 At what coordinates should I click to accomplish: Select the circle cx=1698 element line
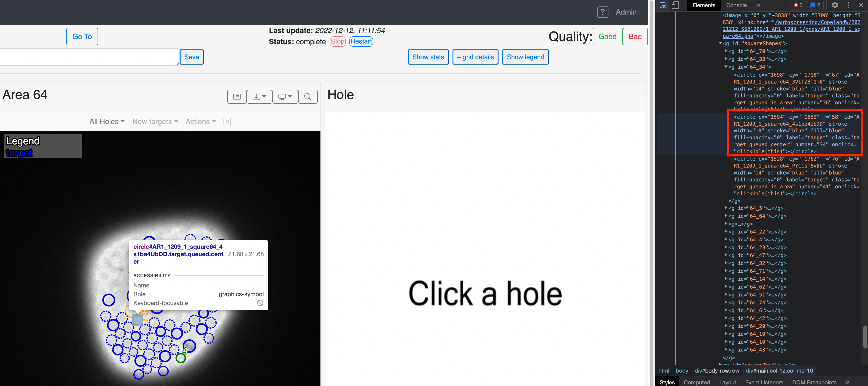coord(797,92)
